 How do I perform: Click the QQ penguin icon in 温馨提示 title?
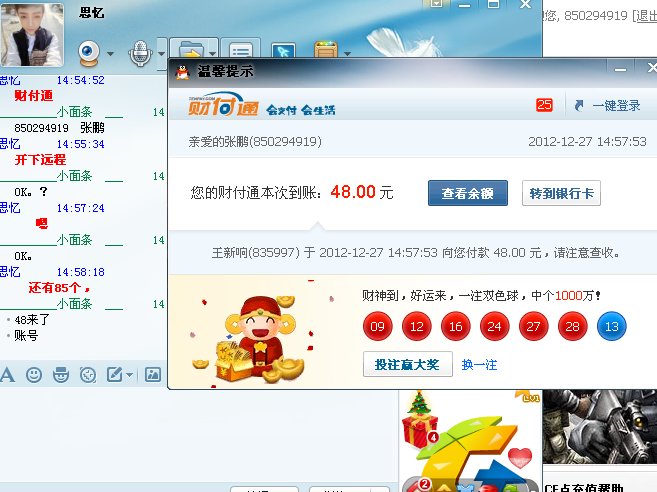point(182,72)
